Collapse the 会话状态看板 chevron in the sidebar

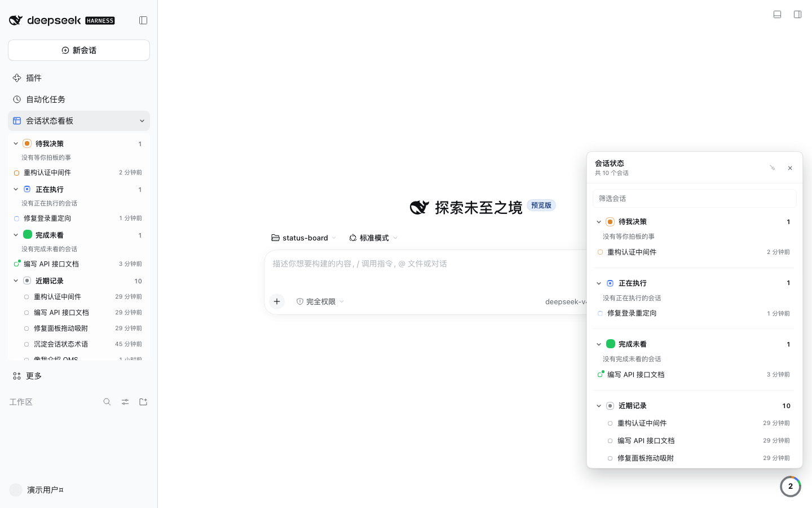pyautogui.click(x=142, y=121)
